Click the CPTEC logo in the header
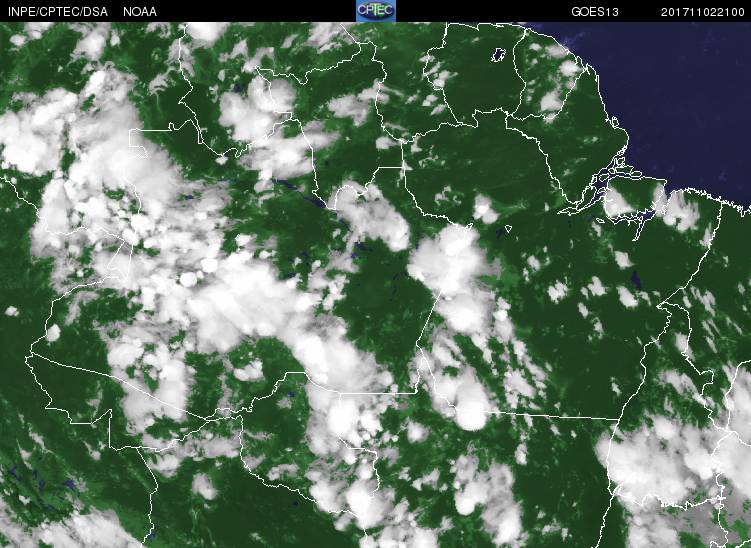751x548 pixels. 376,11
